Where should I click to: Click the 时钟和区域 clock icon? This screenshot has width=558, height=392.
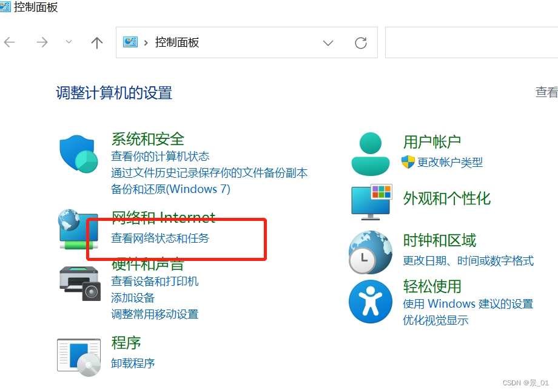tap(370, 249)
